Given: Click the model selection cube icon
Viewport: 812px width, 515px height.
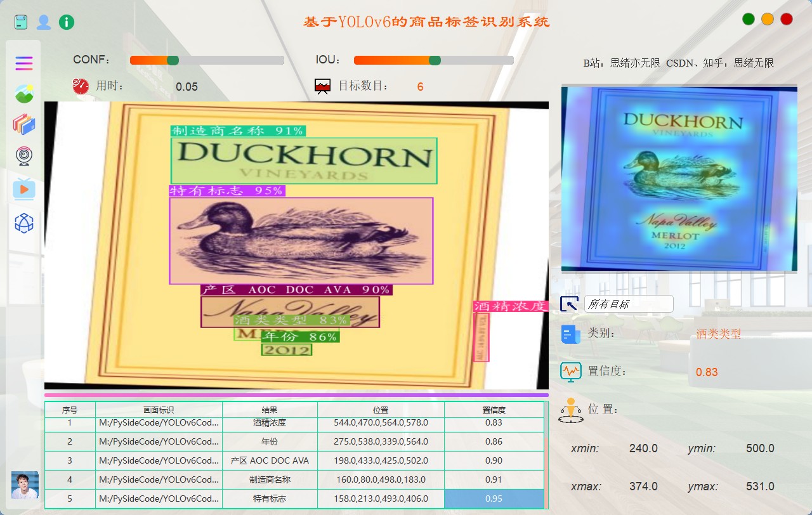Looking at the screenshot, I should [x=24, y=223].
